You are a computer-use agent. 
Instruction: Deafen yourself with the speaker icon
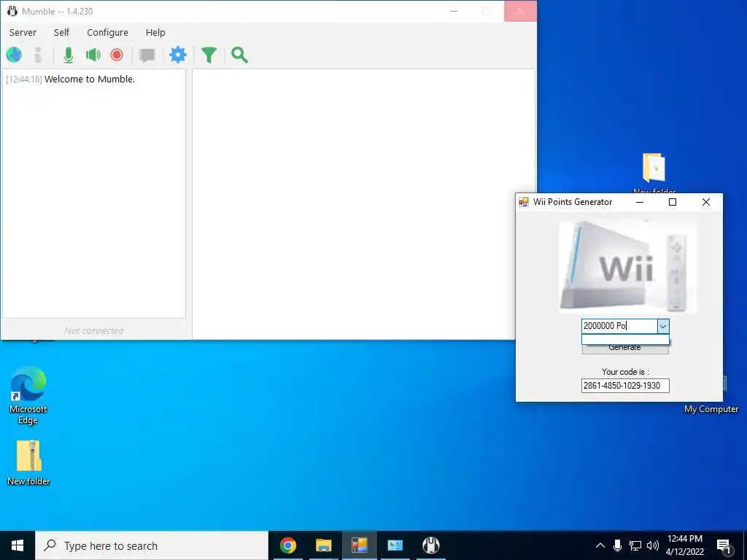[x=93, y=55]
